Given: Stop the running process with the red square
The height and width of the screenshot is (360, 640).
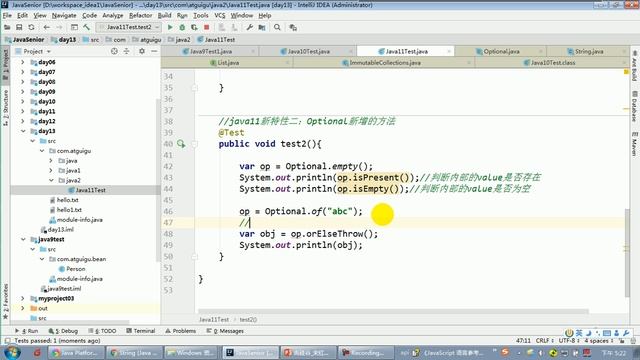Looking at the screenshot, I should pos(207,27).
